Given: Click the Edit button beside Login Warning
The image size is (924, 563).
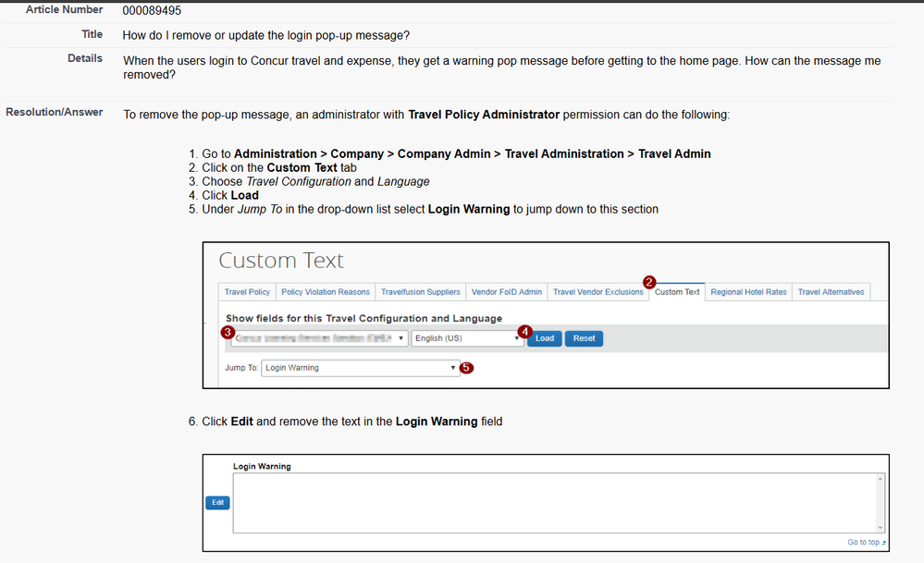Looking at the screenshot, I should click(x=217, y=502).
